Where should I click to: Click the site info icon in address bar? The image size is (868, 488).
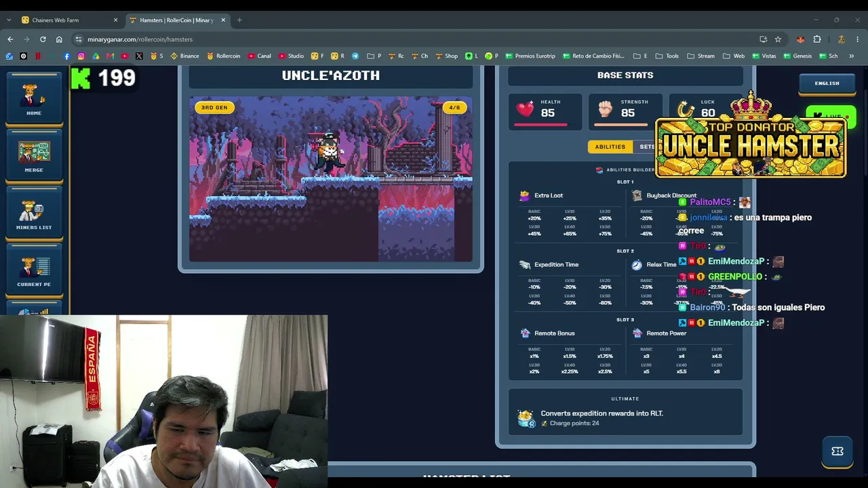tap(79, 39)
